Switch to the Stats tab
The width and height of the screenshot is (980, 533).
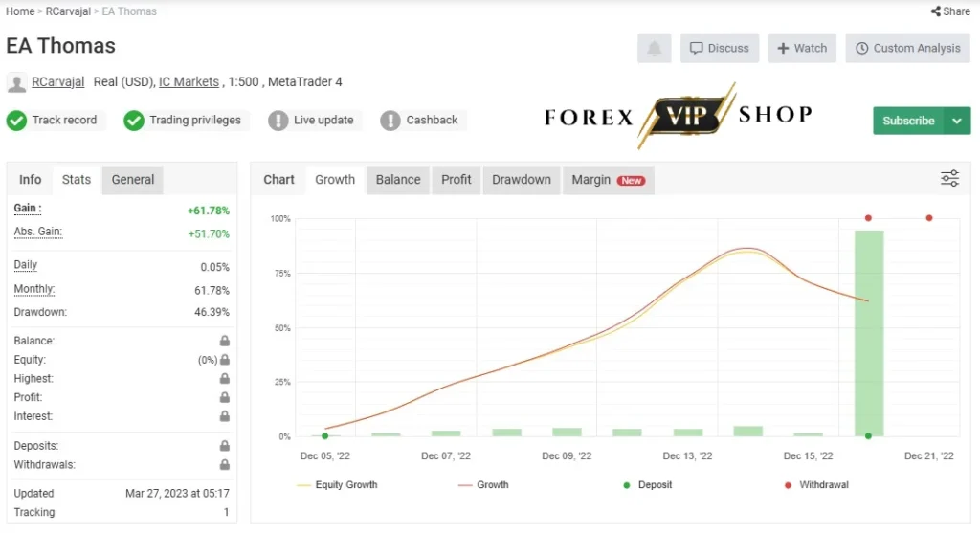tap(77, 179)
